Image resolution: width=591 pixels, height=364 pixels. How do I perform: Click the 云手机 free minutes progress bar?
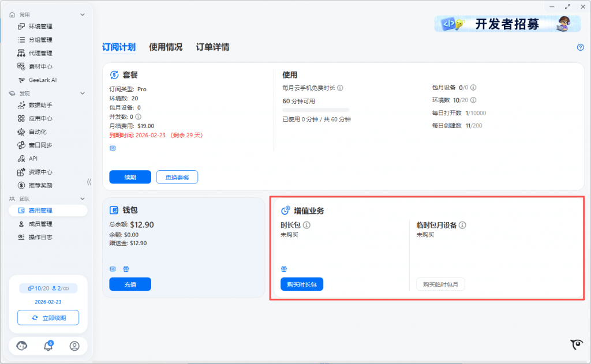tap(316, 110)
